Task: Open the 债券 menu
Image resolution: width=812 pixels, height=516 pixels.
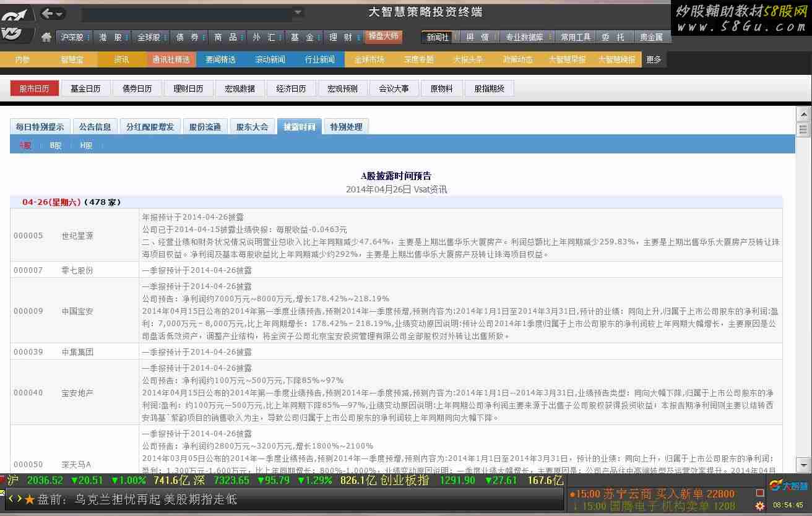Action: pyautogui.click(x=189, y=37)
